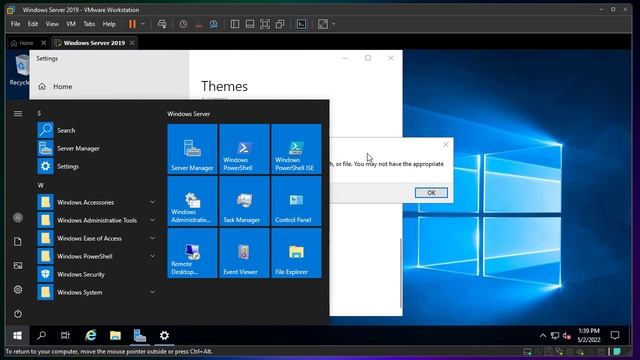This screenshot has width=640, height=360.
Task: Revert the VM to its snapshot
Action: (x=198, y=24)
